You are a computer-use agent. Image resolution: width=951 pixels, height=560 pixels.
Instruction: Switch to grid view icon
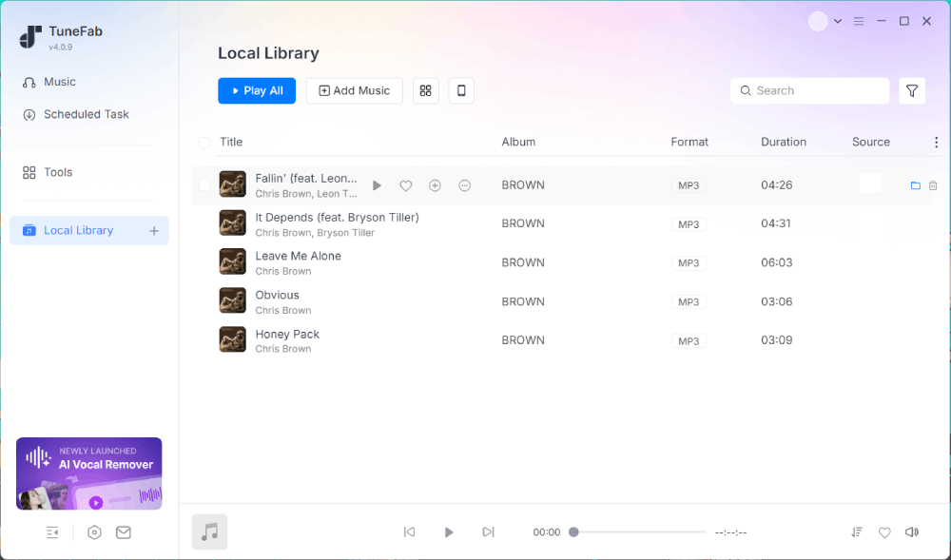point(426,91)
